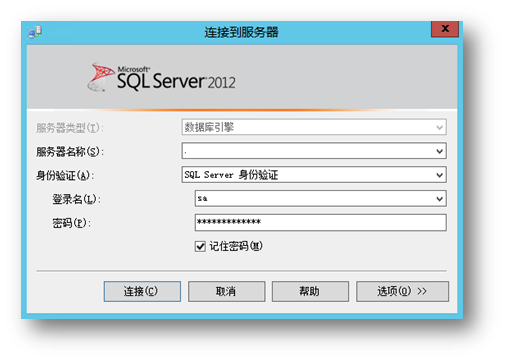Viewport: 505px width, 361px height.
Task: Click the 连接(C) button
Action: 142,291
